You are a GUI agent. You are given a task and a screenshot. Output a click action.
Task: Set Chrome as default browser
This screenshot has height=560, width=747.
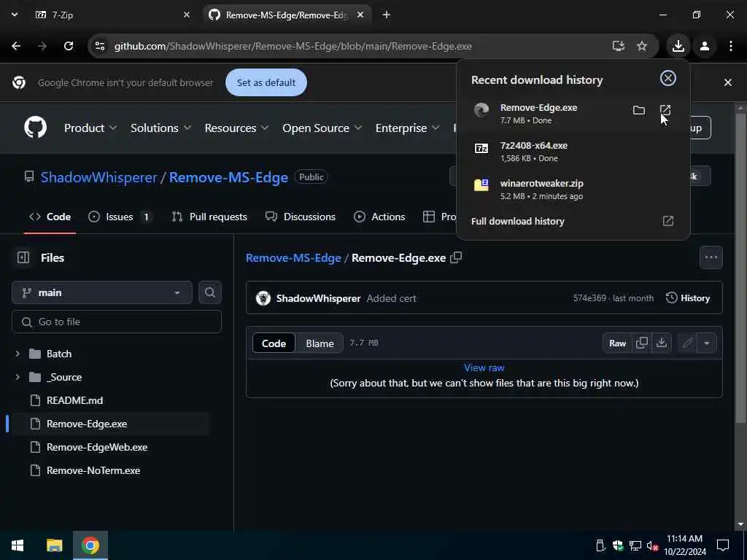click(x=266, y=82)
